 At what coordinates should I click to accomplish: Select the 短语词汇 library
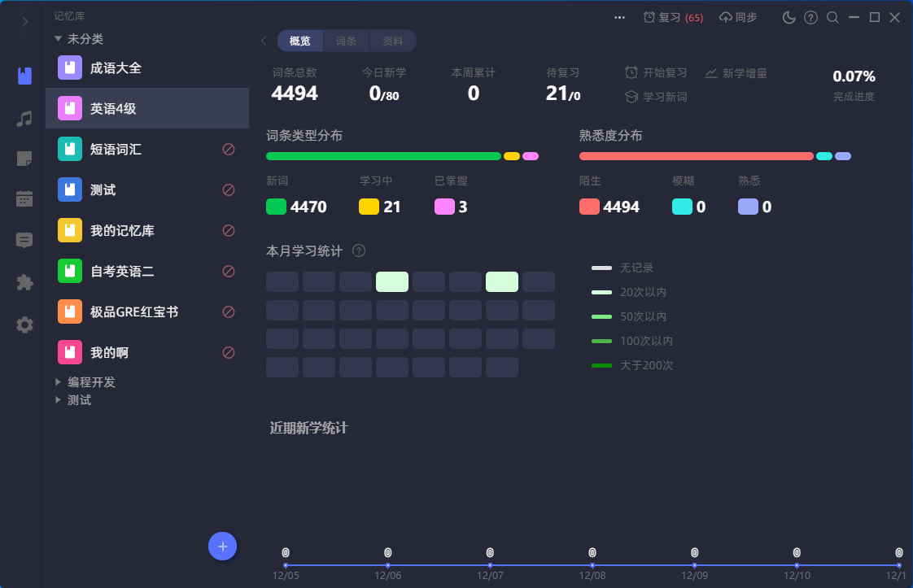click(x=147, y=149)
